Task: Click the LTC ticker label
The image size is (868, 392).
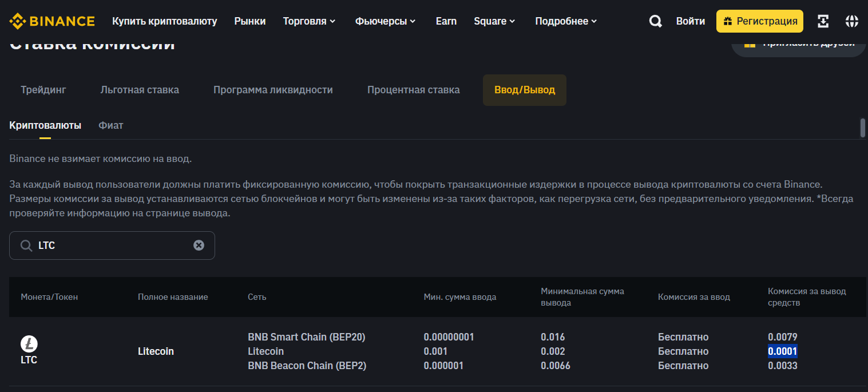Action: pyautogui.click(x=29, y=360)
